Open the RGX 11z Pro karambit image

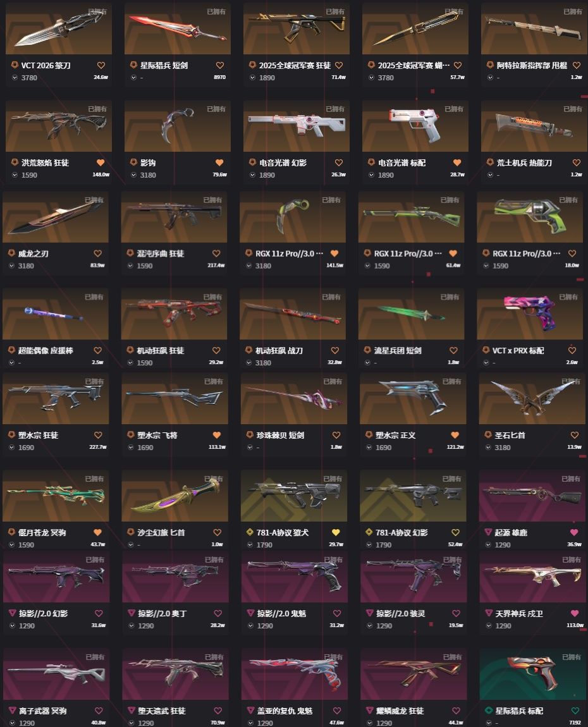point(293,217)
